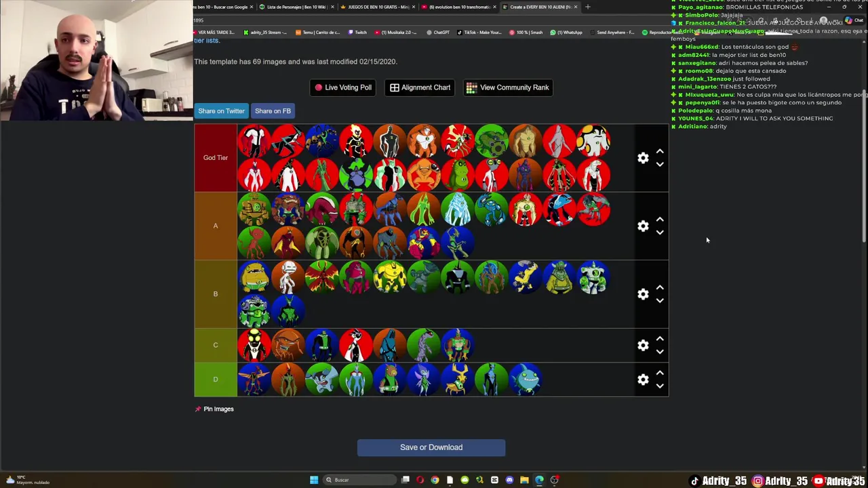
Task: Share the tier list on FB
Action: (273, 111)
